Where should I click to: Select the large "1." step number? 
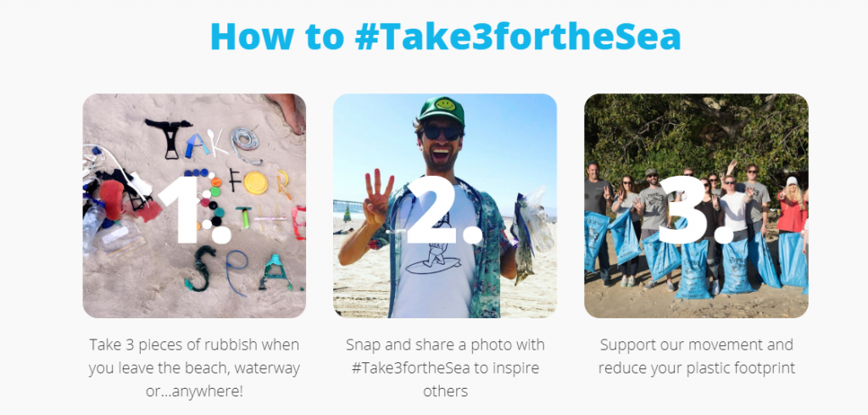pos(194,210)
